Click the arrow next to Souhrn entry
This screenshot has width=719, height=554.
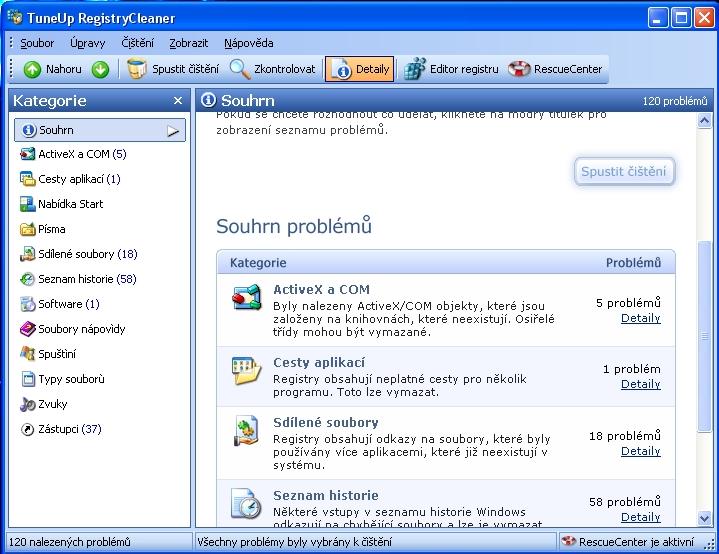(173, 132)
